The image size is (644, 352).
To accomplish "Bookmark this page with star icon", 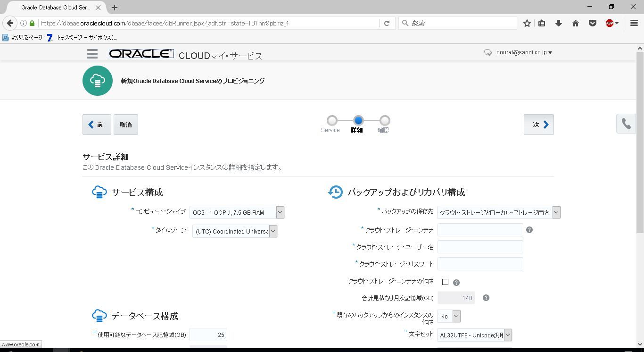I will (527, 23).
